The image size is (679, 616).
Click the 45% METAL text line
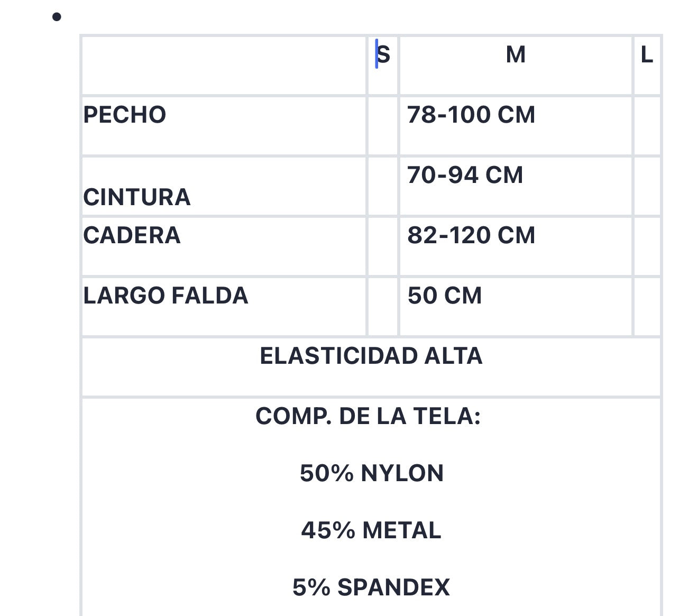click(x=371, y=530)
